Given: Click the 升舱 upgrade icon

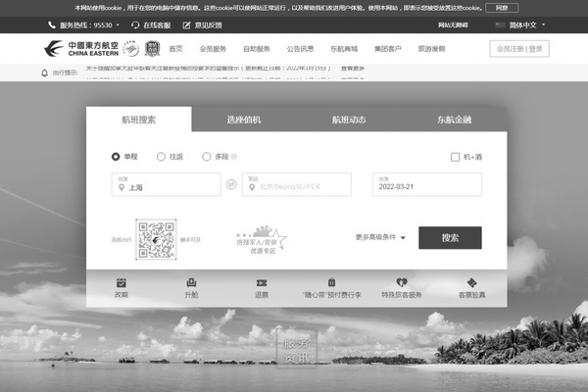Looking at the screenshot, I should point(191,282).
